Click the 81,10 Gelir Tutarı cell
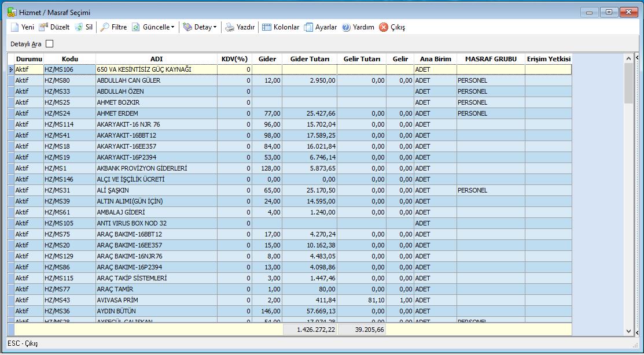 362,300
